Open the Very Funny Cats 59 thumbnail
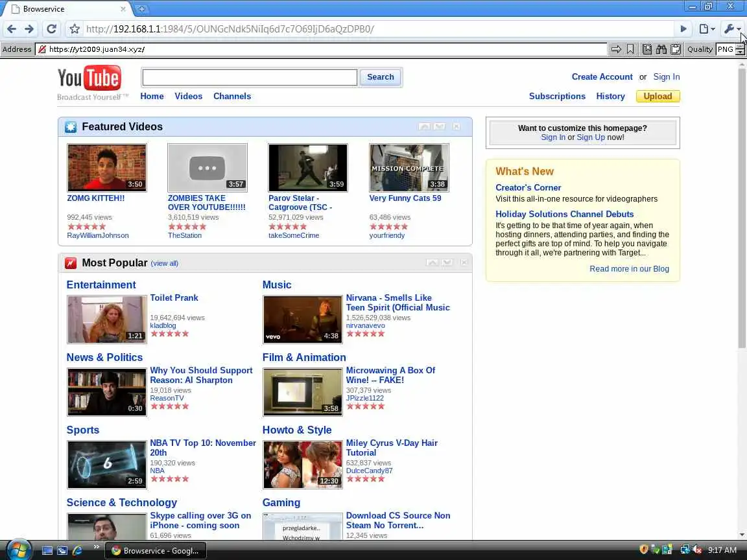747x560 pixels. [409, 168]
